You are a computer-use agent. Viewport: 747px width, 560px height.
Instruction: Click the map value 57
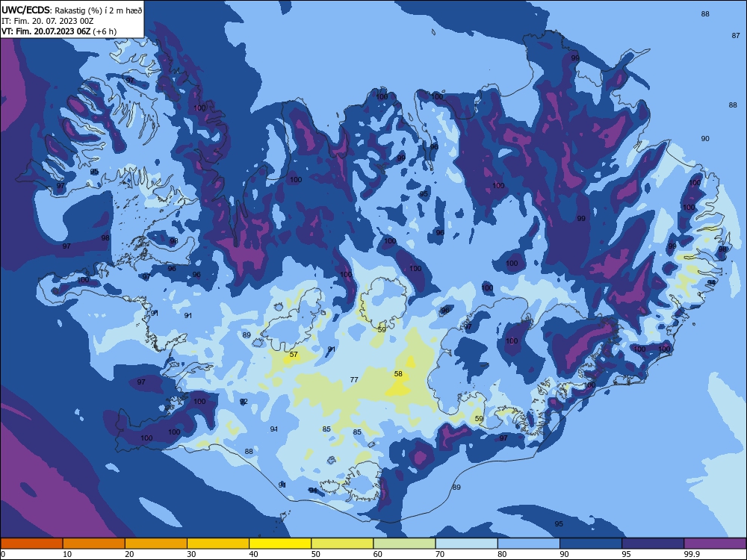pyautogui.click(x=294, y=354)
